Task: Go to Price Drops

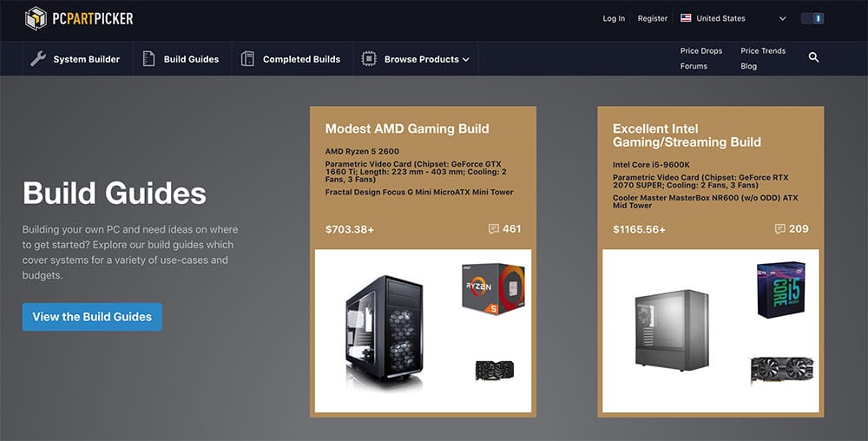Action: tap(700, 50)
